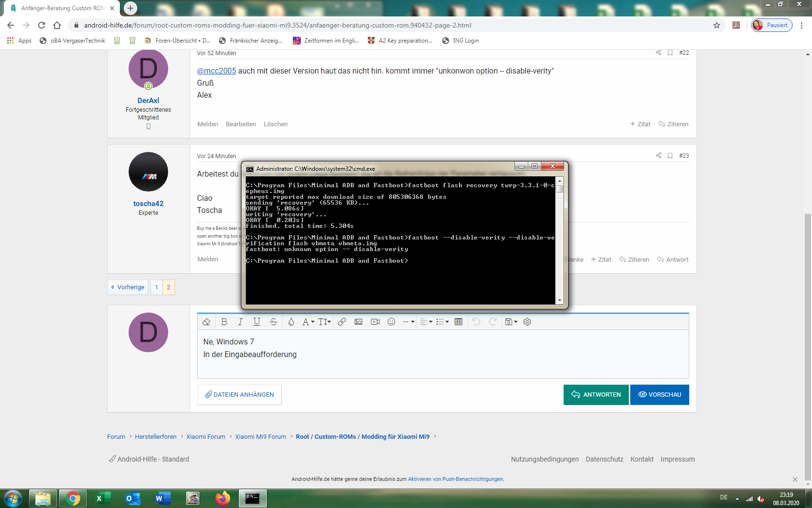Open the smiley emoji picker

point(391,322)
